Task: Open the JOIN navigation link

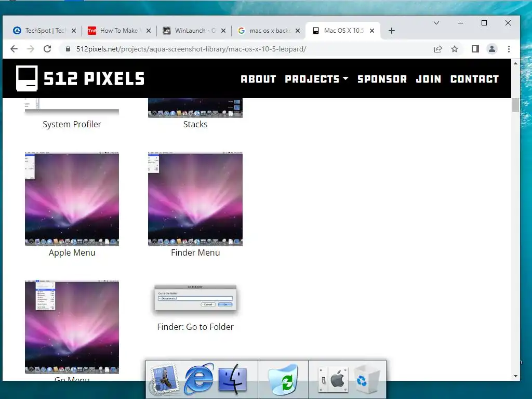Action: tap(429, 79)
